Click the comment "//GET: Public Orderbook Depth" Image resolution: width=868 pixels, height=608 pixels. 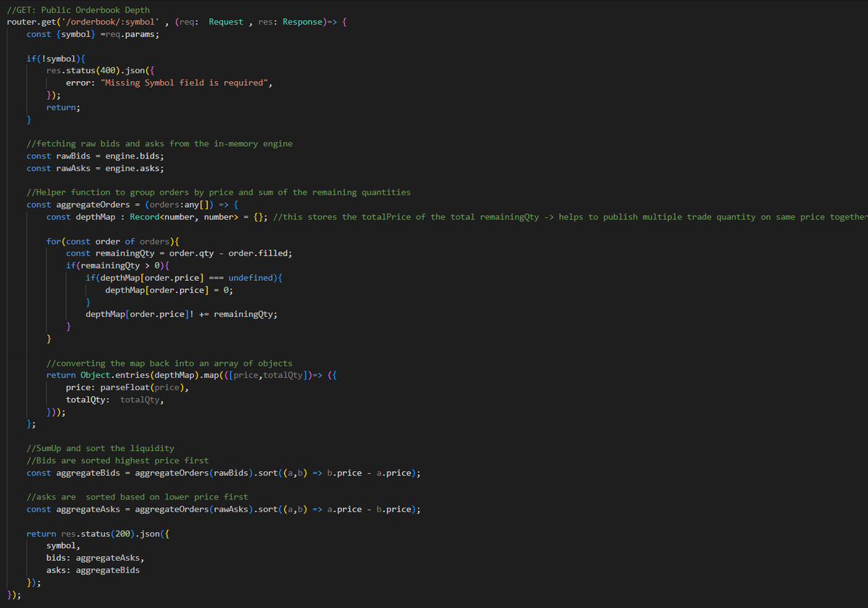[x=79, y=10]
